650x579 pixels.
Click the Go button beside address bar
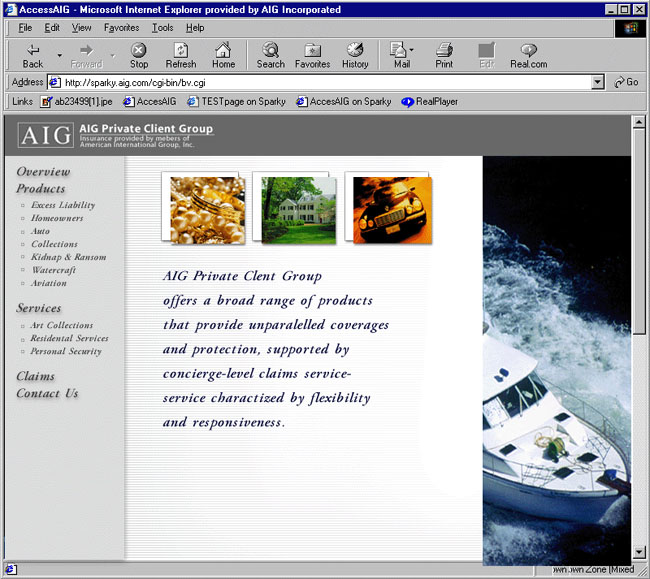pyautogui.click(x=626, y=82)
